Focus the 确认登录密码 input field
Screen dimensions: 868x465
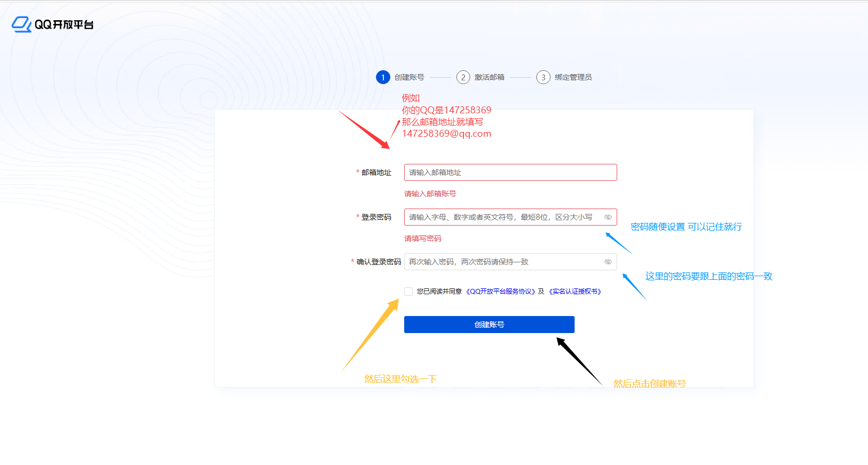[510, 262]
